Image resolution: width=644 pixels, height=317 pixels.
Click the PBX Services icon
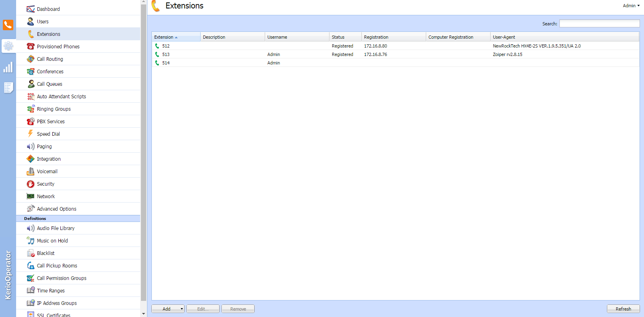pyautogui.click(x=31, y=121)
